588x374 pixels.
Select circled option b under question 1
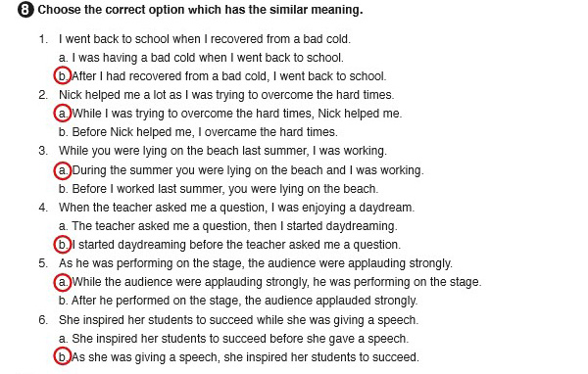[x=63, y=76]
